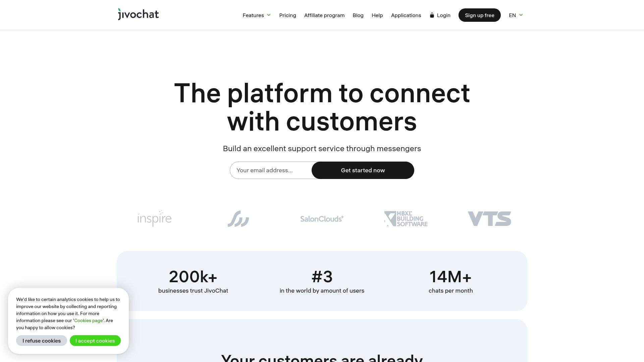
Task: Refuse cookies using grey button
Action: coord(41,340)
